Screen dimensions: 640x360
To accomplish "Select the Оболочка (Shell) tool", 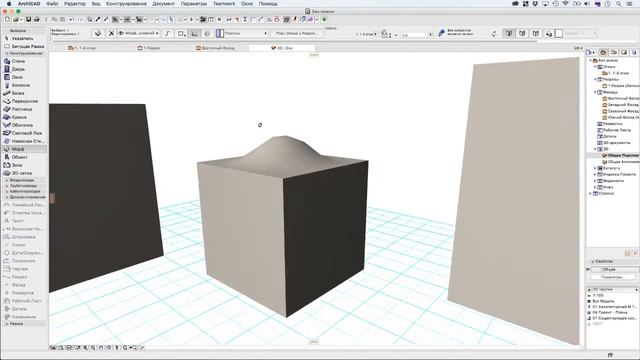I will coord(24,125).
